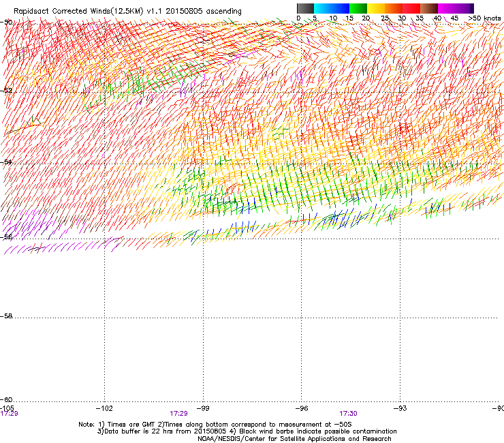Click the '-93' longitude axis label
Screen dimensions: 504x443
click(x=400, y=408)
